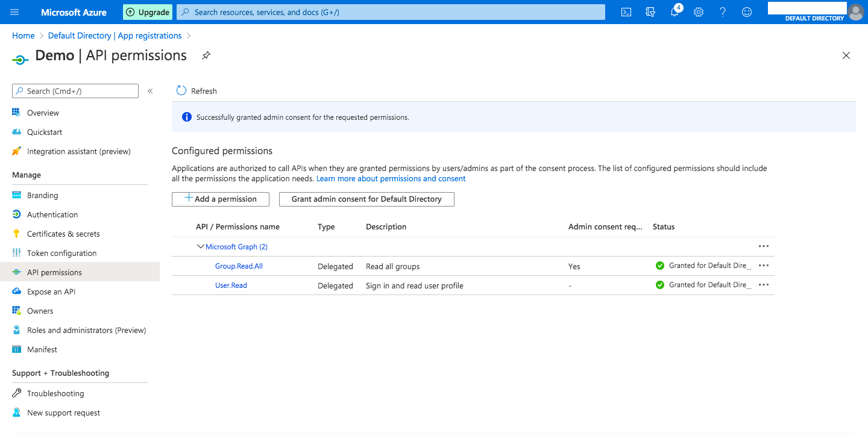The width and height of the screenshot is (868, 436).
Task: Open portal settings gear
Action: tap(699, 12)
